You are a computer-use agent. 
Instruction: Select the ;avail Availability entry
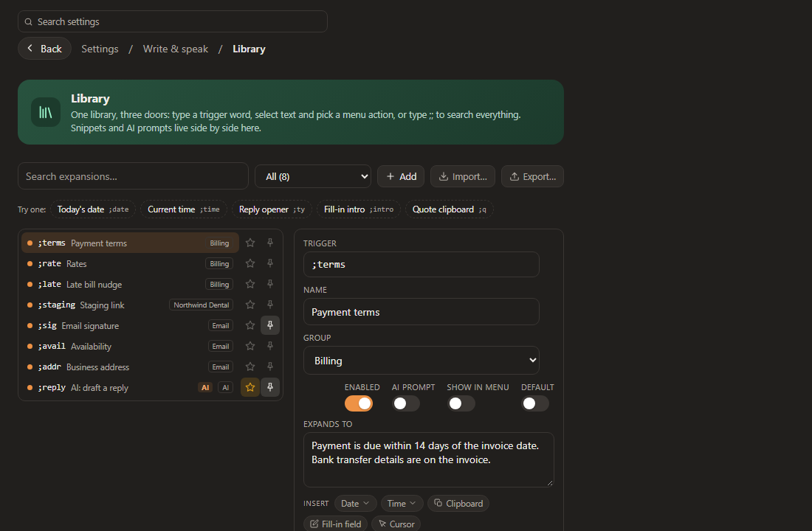click(130, 346)
